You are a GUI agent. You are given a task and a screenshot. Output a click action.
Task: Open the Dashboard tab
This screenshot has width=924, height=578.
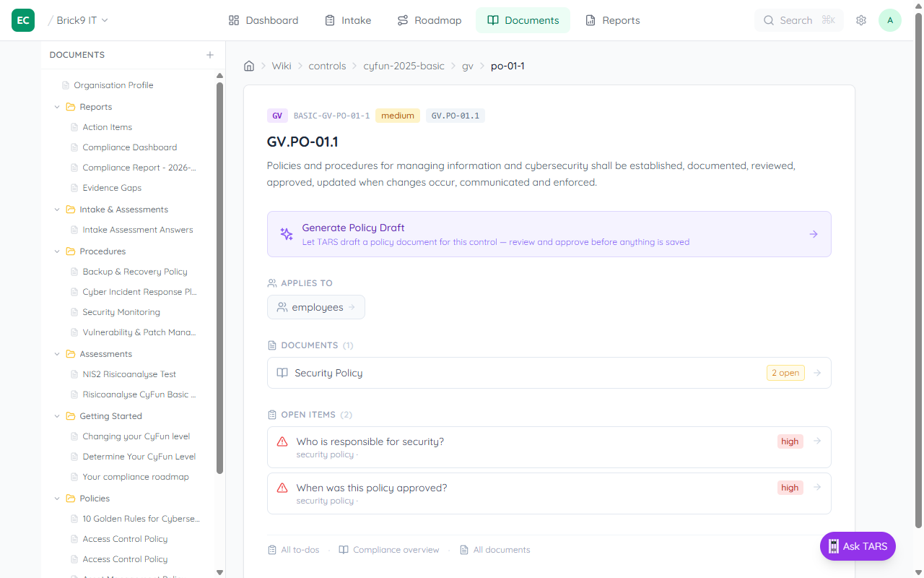[263, 20]
